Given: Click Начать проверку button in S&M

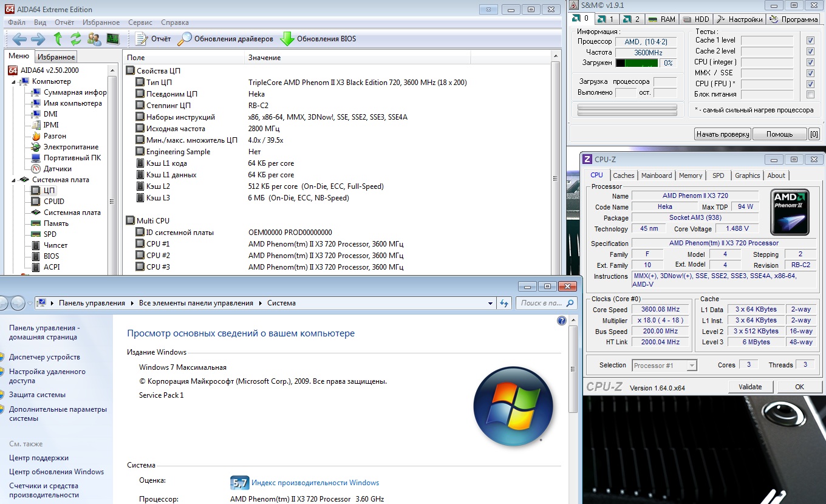Looking at the screenshot, I should pyautogui.click(x=723, y=134).
